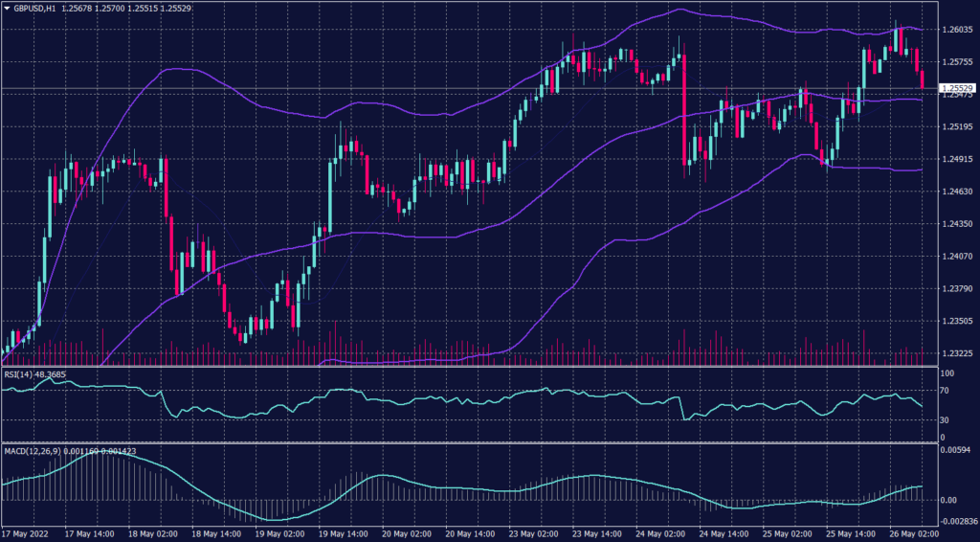The image size is (980, 542).
Task: Click the RSI 100 level label
Action: (x=946, y=373)
